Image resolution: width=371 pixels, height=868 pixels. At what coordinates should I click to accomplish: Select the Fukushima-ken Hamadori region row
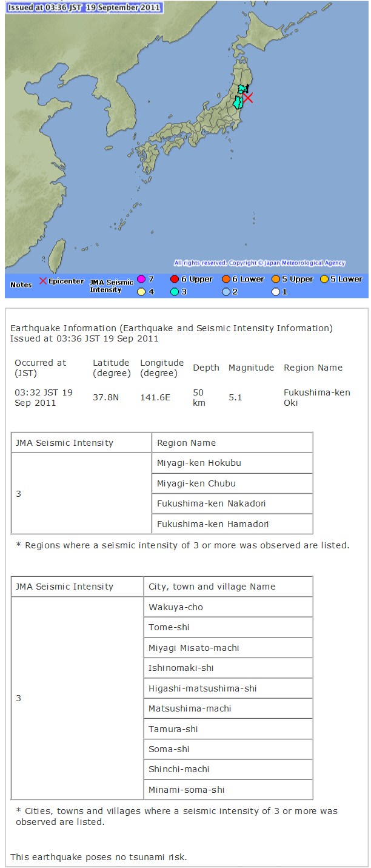(232, 523)
